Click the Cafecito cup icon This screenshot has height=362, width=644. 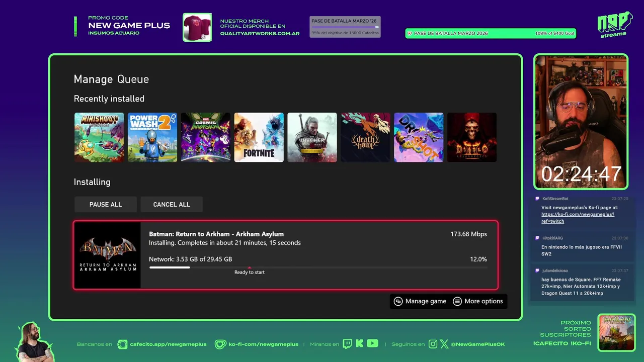tap(122, 344)
